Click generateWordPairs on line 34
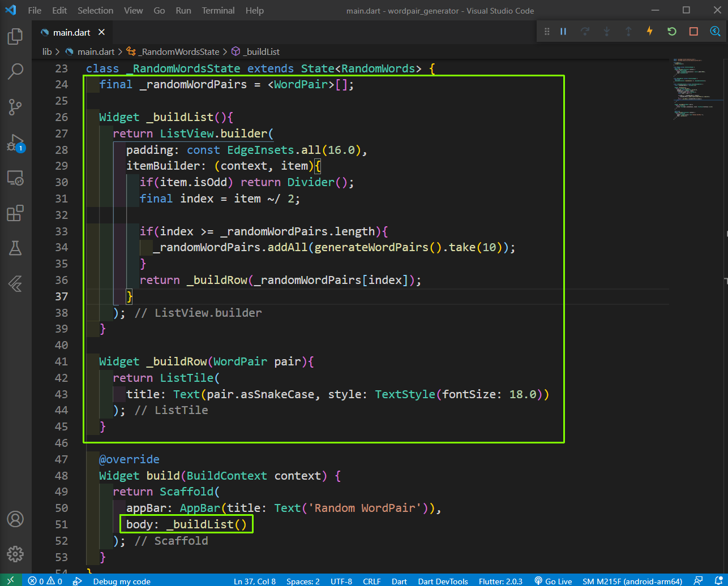The image size is (728, 586). point(371,247)
